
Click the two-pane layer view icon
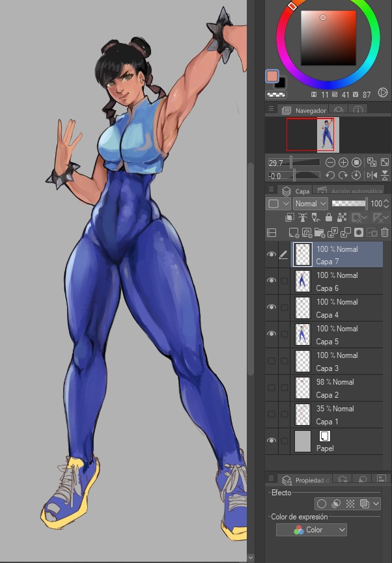click(272, 232)
